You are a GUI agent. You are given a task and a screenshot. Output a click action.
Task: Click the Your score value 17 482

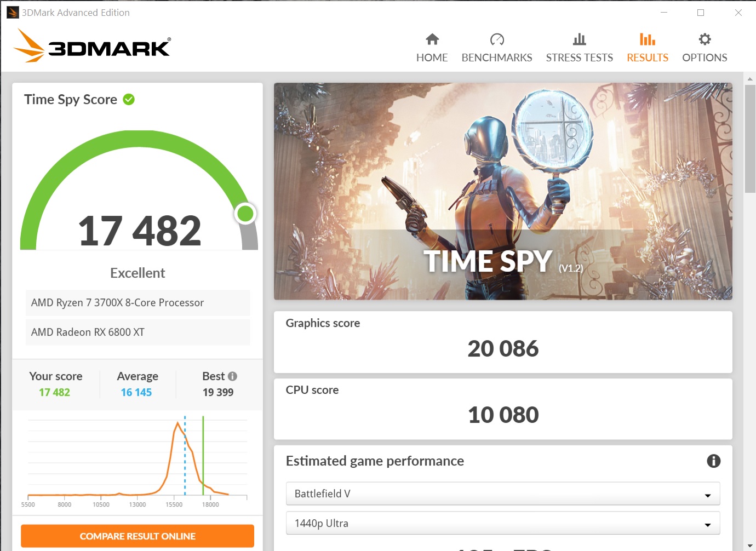tap(54, 392)
